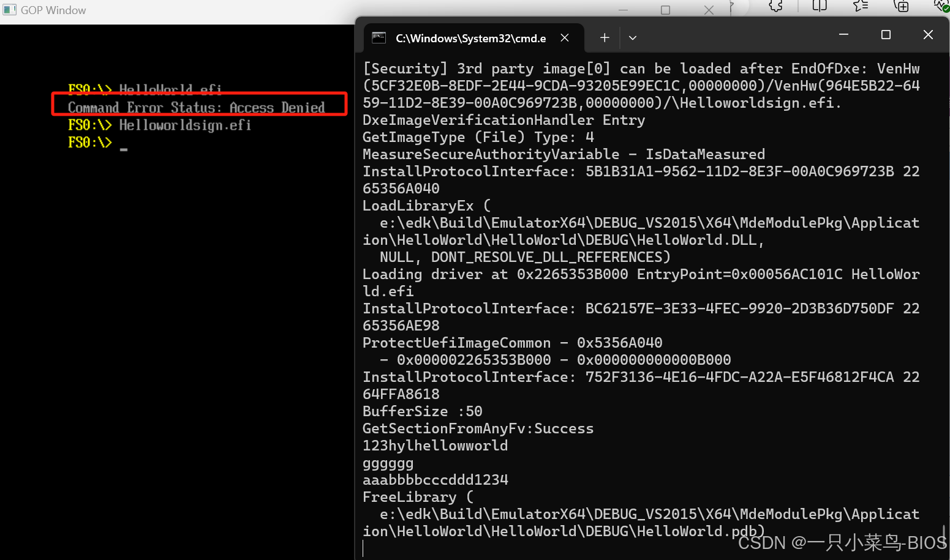This screenshot has height=560, width=950.
Task: Open the browser collections icon
Action: click(902, 6)
